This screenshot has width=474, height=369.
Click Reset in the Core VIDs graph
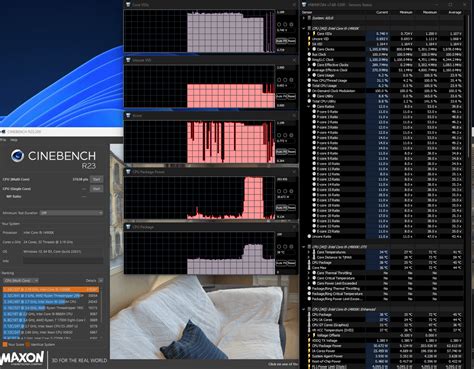tap(291, 41)
